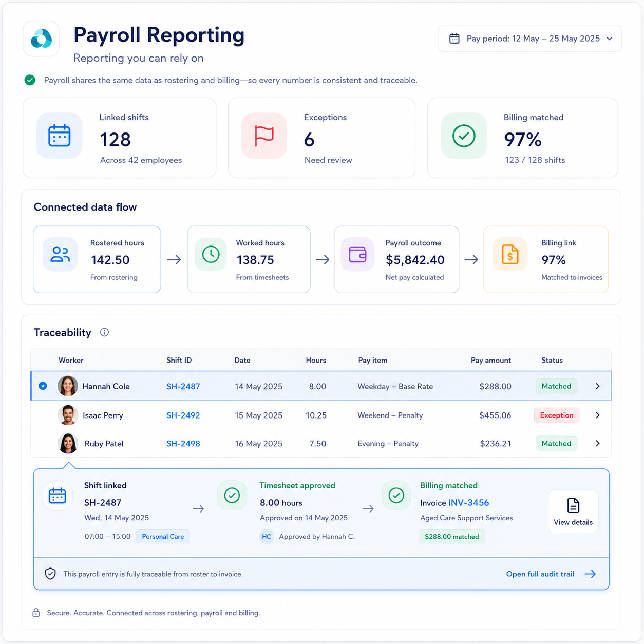This screenshot has height=644, width=644.
Task: Click the Matched status badge for Ruby Patel
Action: point(556,443)
